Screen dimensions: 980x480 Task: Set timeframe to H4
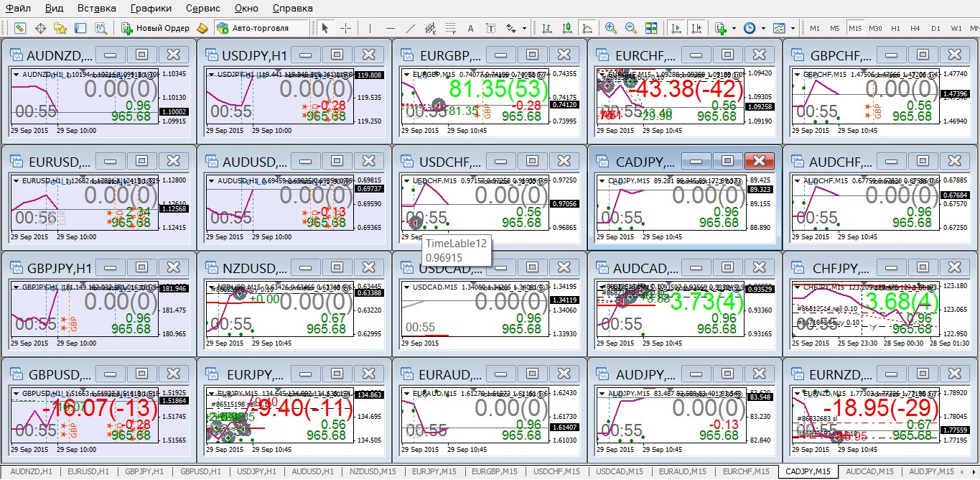pos(915,28)
